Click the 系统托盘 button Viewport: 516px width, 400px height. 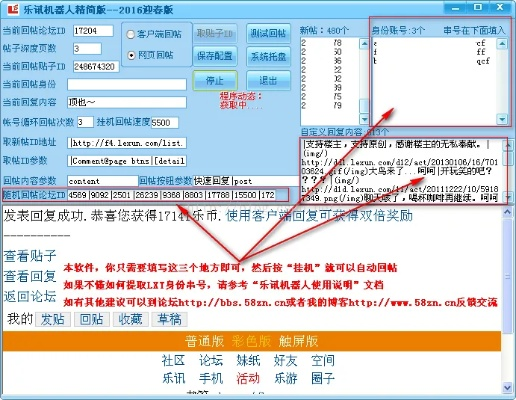pos(268,56)
